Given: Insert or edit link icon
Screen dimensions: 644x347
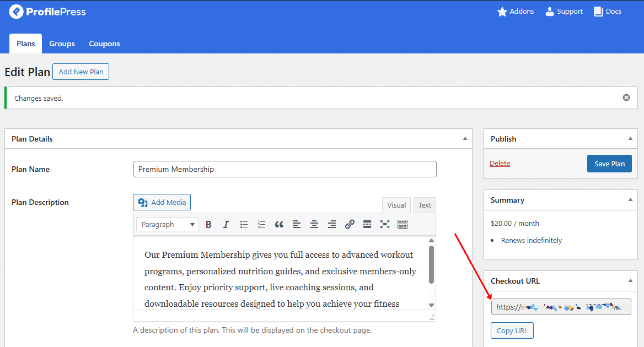Looking at the screenshot, I should click(x=350, y=224).
